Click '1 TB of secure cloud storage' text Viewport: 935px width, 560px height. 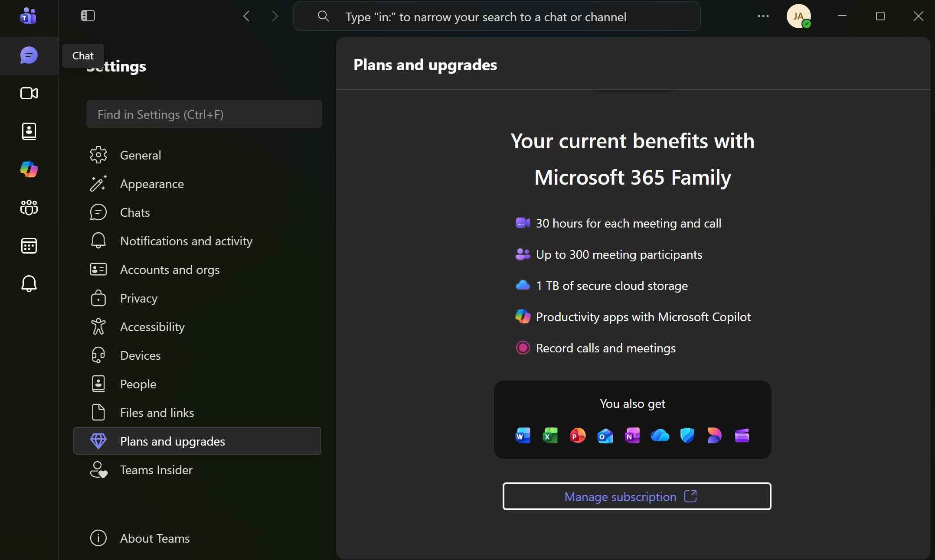612,286
